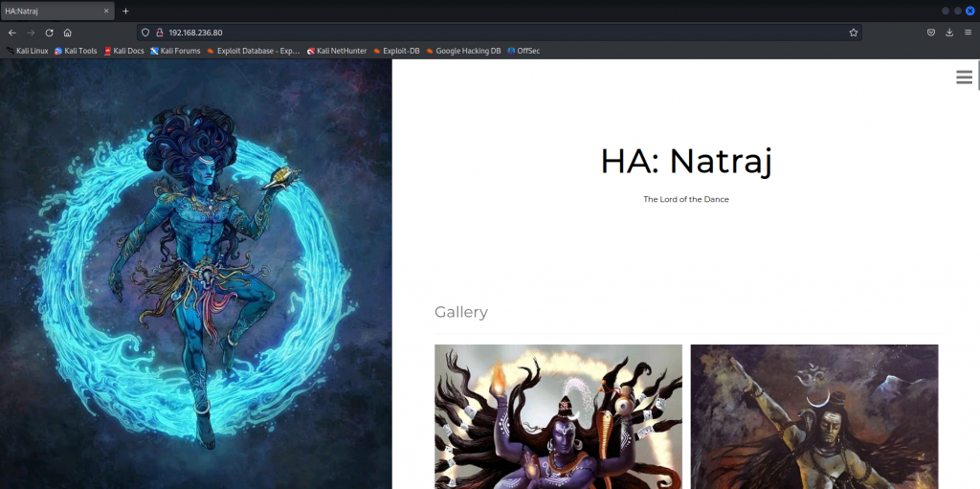This screenshot has height=489, width=980.
Task: Go to the browser home page
Action: [x=68, y=33]
